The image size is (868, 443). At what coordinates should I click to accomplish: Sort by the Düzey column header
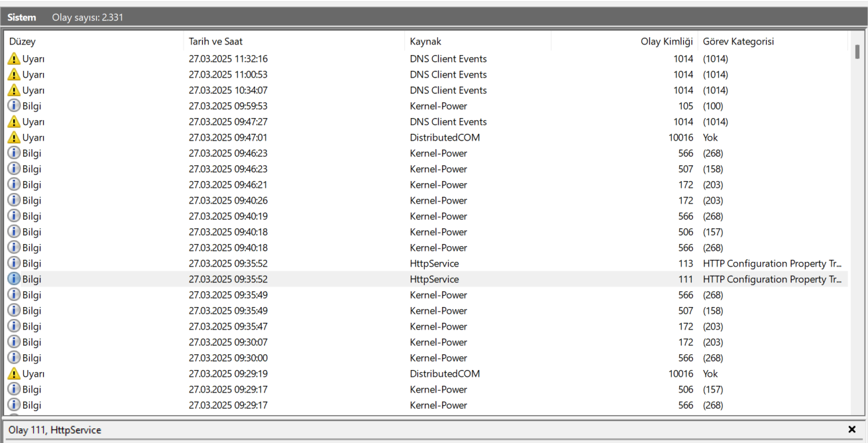93,41
